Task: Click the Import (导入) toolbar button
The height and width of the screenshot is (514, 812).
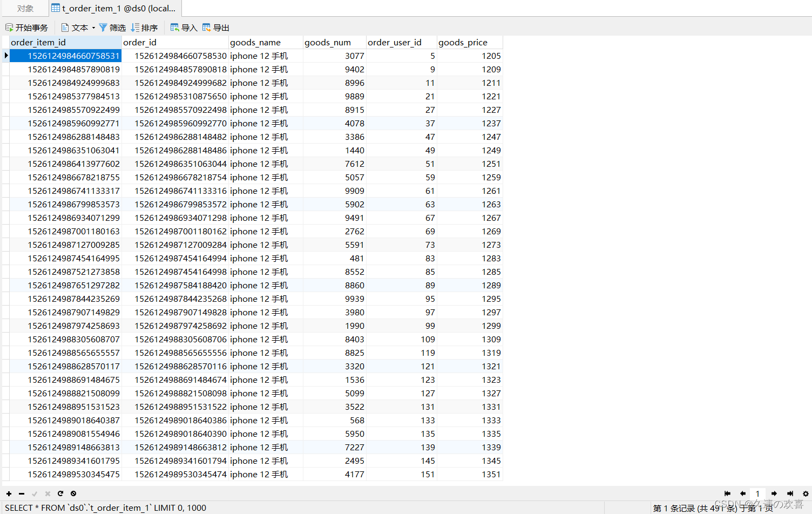Action: [184, 28]
